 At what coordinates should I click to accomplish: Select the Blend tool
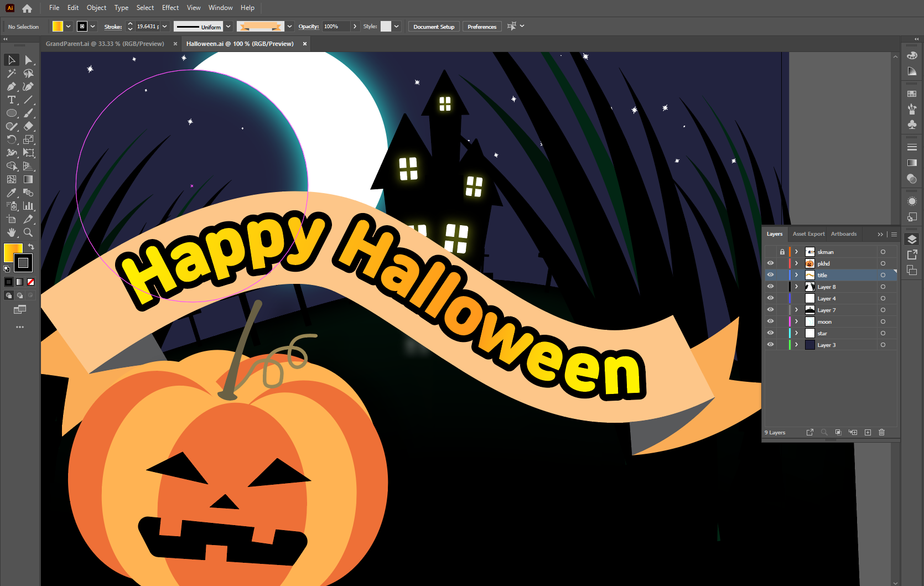coord(28,193)
